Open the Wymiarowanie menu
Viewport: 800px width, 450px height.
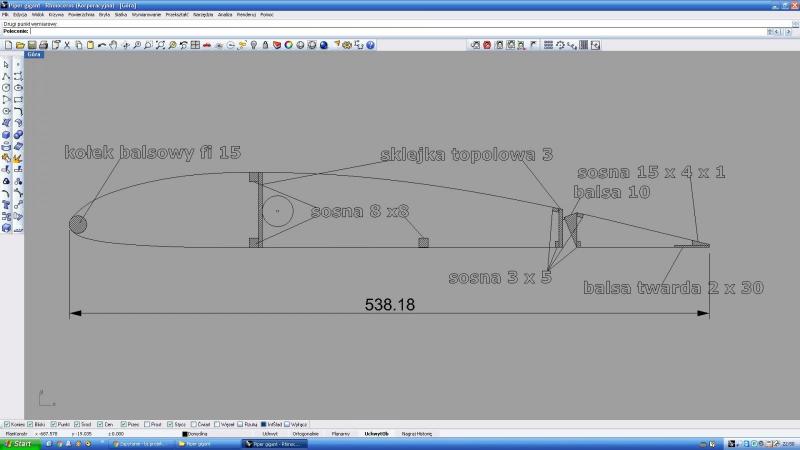tap(145, 16)
